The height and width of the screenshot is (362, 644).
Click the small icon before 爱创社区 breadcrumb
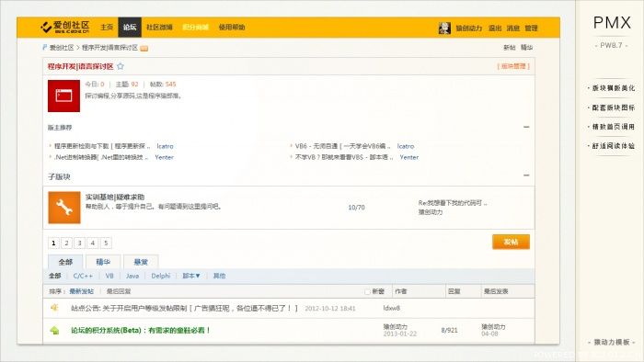coord(44,48)
